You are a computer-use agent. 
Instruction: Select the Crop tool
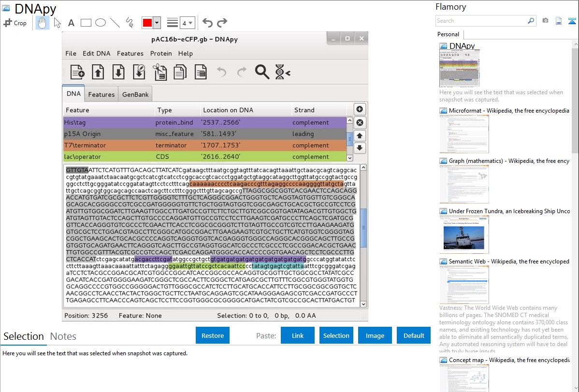(15, 23)
